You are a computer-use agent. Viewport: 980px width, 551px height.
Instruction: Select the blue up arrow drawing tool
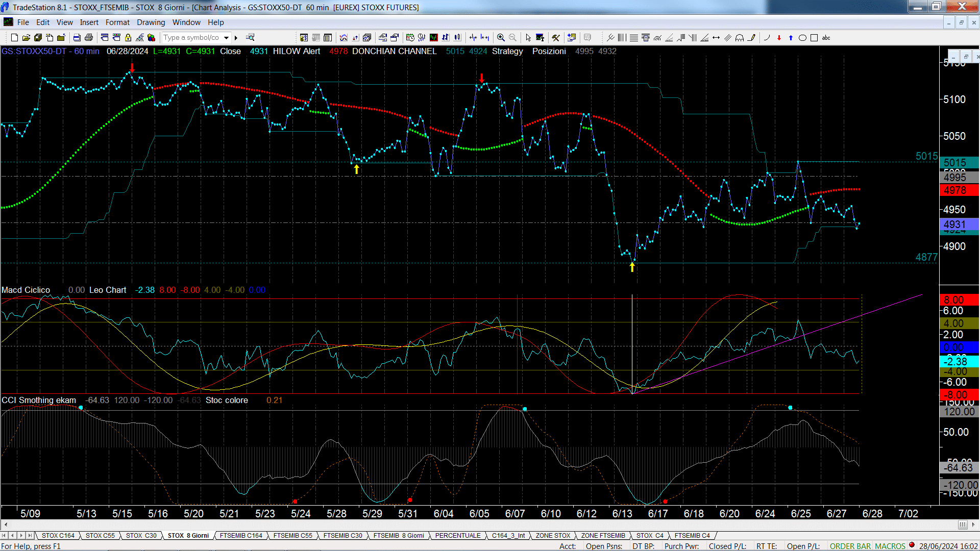click(791, 37)
